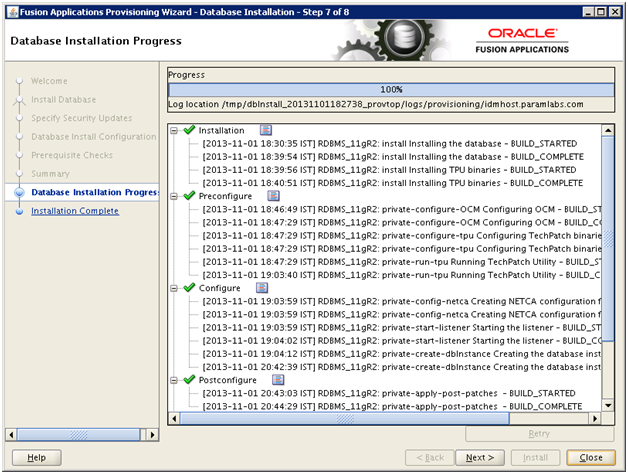
Task: Select the Database Installation Progress step
Action: 95,192
